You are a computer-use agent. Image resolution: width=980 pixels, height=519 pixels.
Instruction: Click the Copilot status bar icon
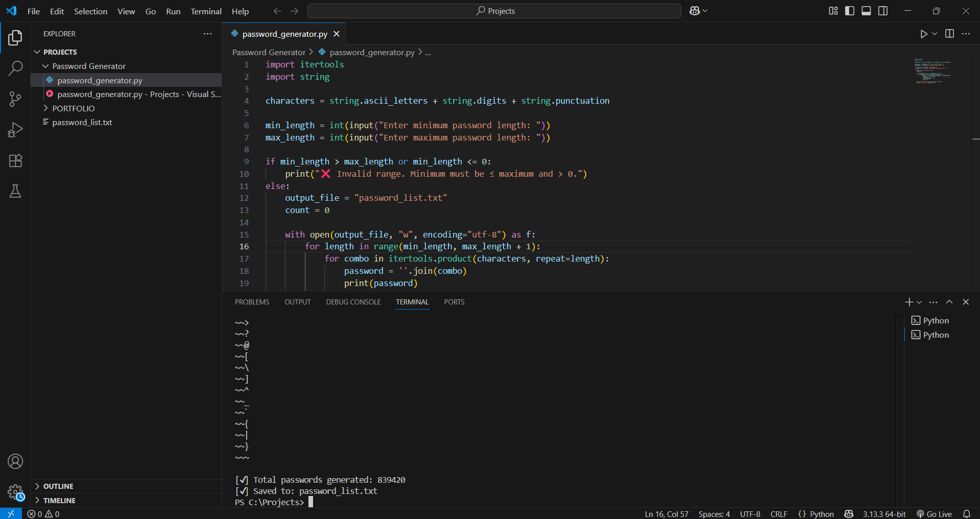(849, 514)
